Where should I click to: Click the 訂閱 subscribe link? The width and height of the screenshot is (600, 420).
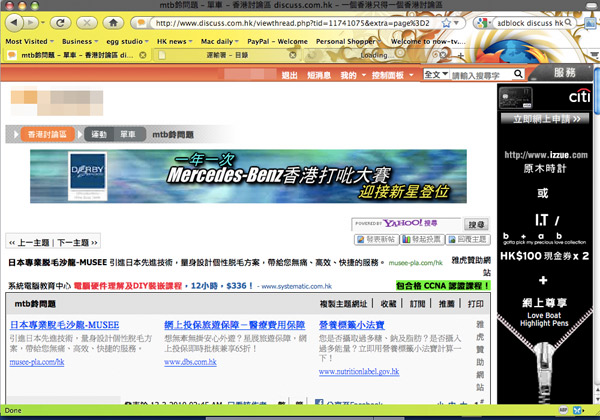(x=417, y=304)
